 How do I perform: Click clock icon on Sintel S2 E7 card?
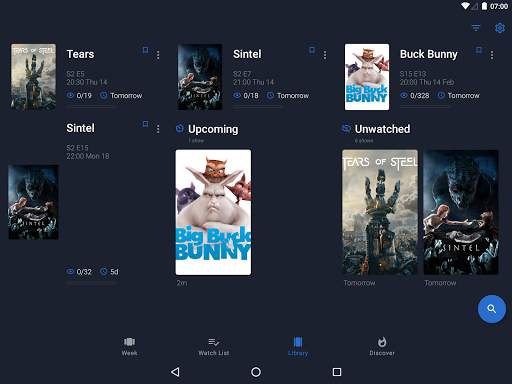tap(270, 95)
